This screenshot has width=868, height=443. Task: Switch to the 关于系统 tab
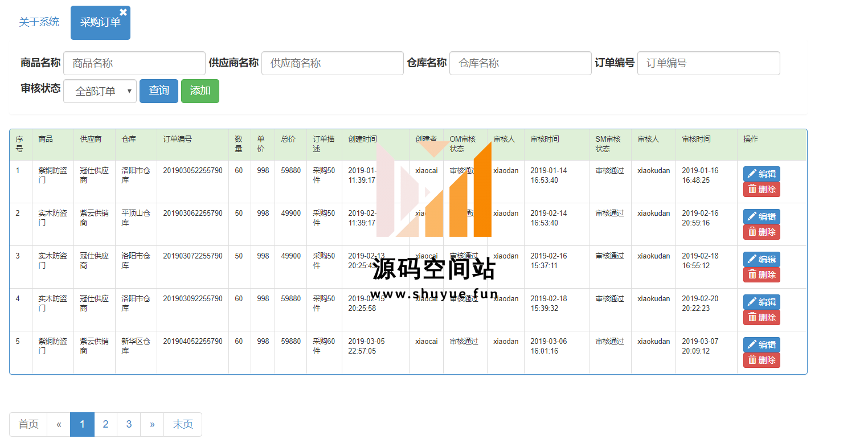click(x=39, y=22)
